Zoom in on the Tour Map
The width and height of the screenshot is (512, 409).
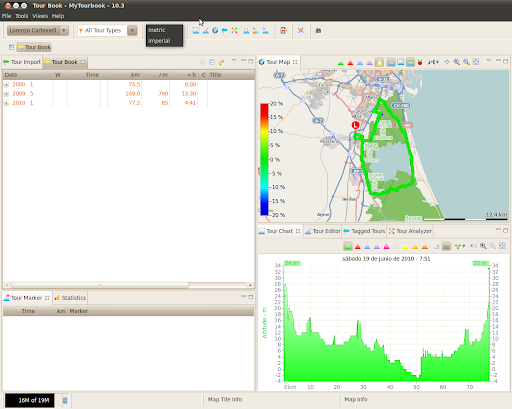tap(456, 62)
